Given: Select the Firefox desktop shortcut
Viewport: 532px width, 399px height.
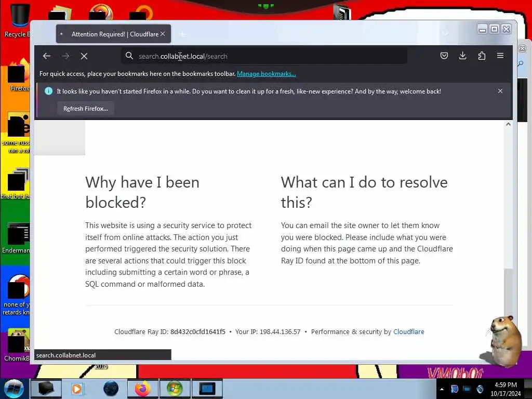Looking at the screenshot, I should click(x=18, y=75).
